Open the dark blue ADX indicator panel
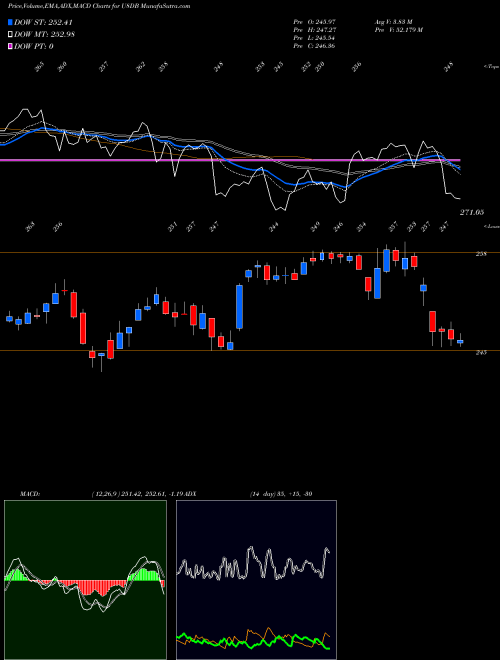 (x=256, y=580)
